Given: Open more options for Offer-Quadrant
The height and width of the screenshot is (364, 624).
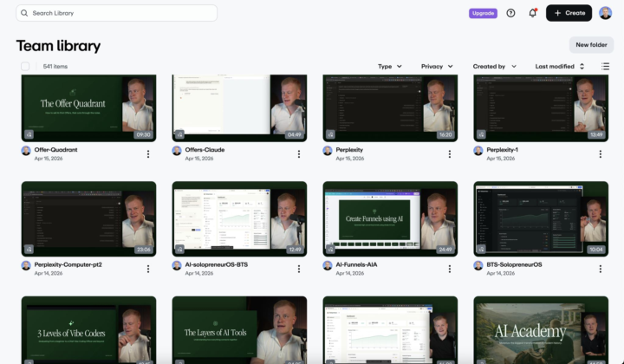Looking at the screenshot, I should click(148, 154).
